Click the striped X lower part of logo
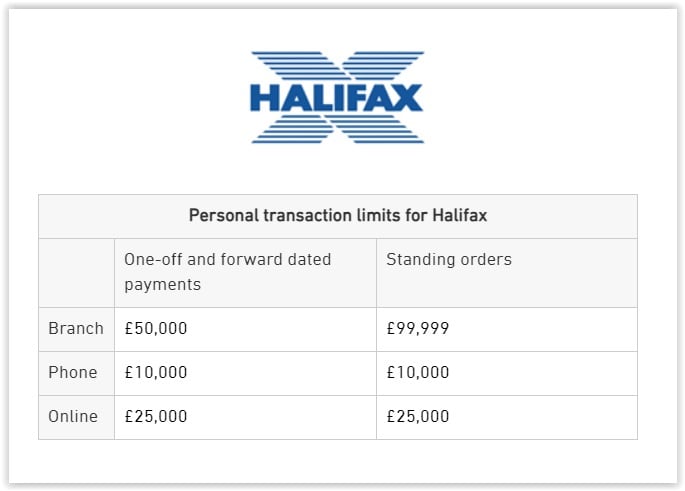Screen dimensions: 685x491 coord(337,129)
